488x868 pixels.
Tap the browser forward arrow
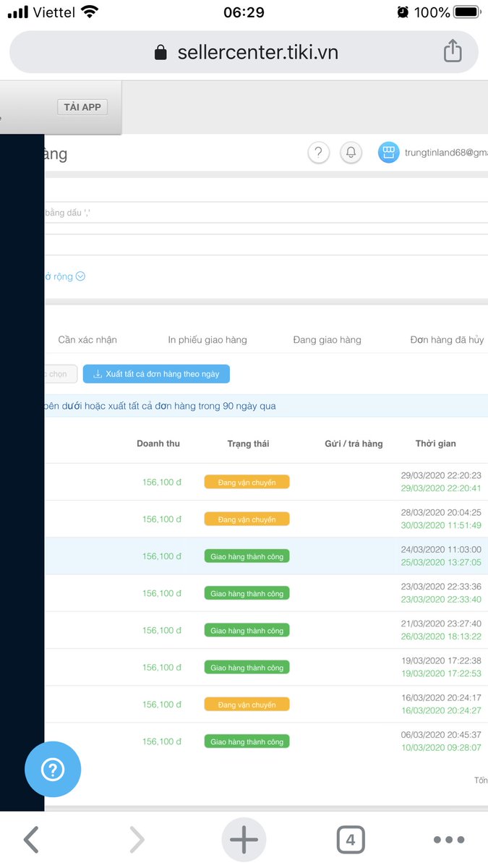pos(137,840)
